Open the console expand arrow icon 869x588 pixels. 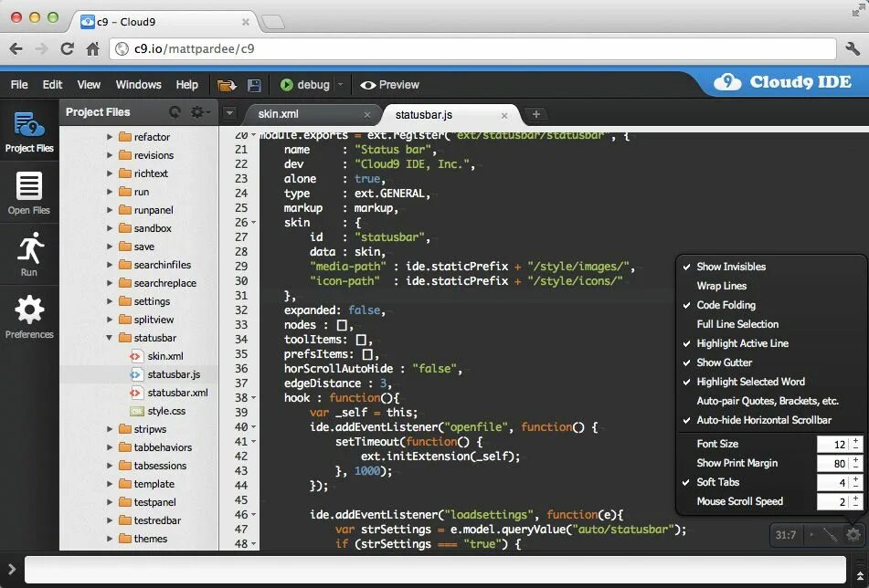pyautogui.click(x=12, y=569)
